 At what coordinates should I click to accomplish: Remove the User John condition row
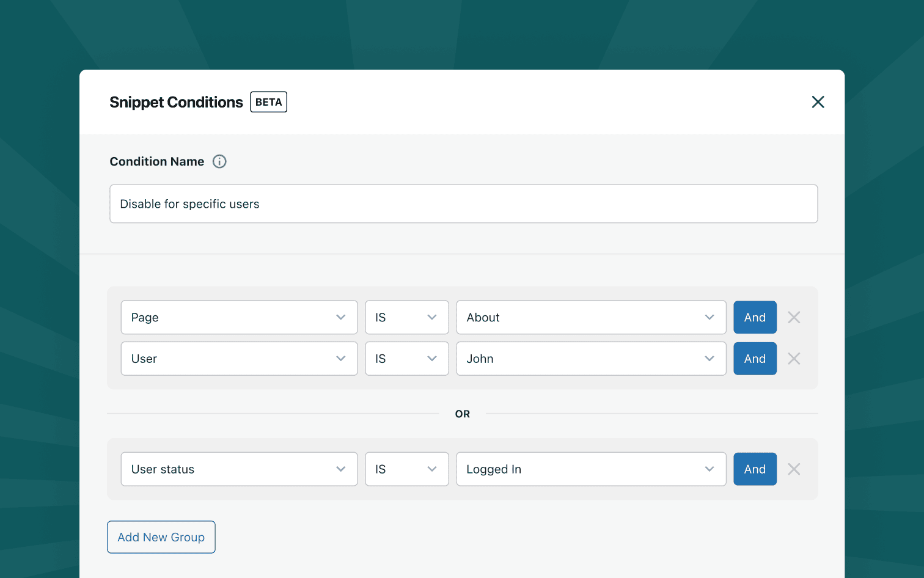click(x=794, y=359)
